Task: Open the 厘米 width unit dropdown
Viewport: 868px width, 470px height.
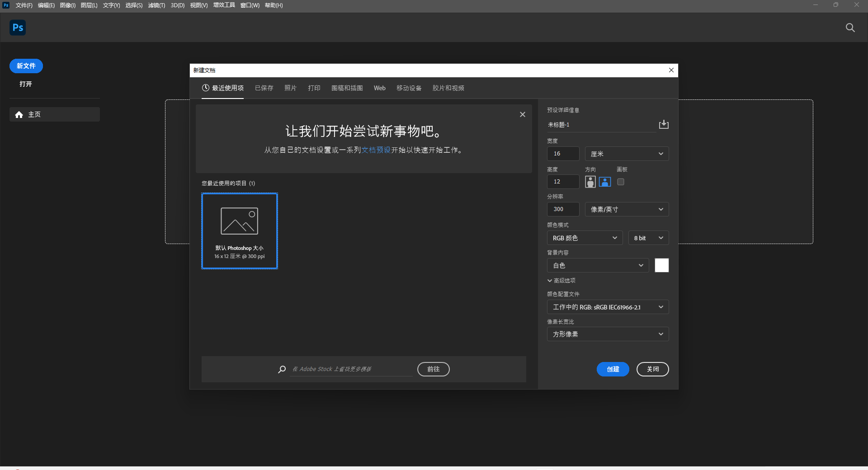Action: point(626,154)
